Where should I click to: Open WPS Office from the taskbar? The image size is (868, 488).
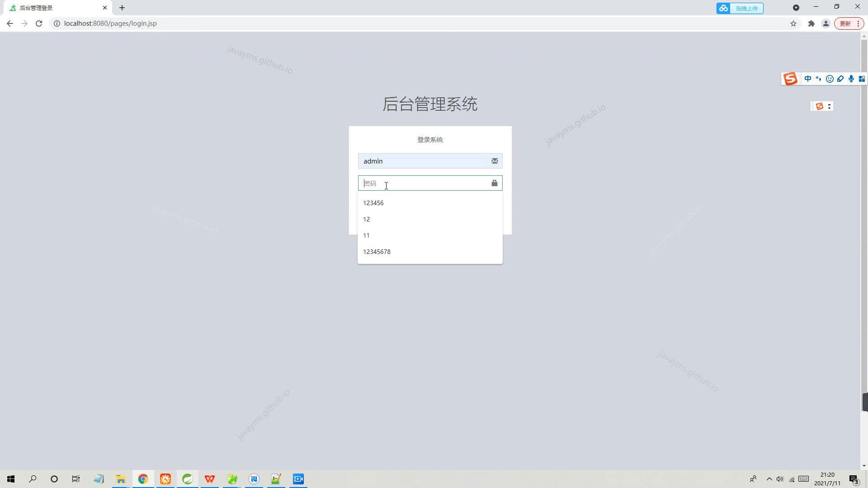pos(209,479)
